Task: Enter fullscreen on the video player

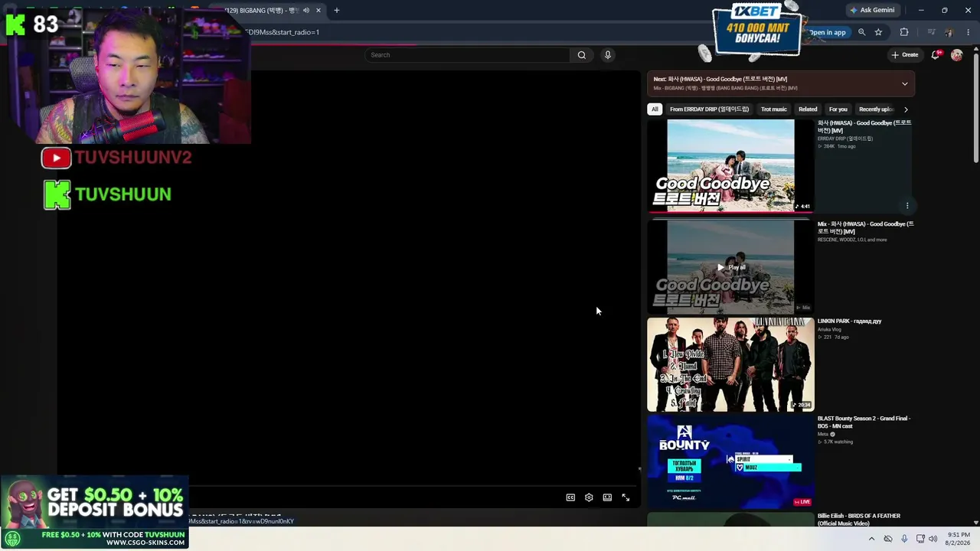Action: 626,497
